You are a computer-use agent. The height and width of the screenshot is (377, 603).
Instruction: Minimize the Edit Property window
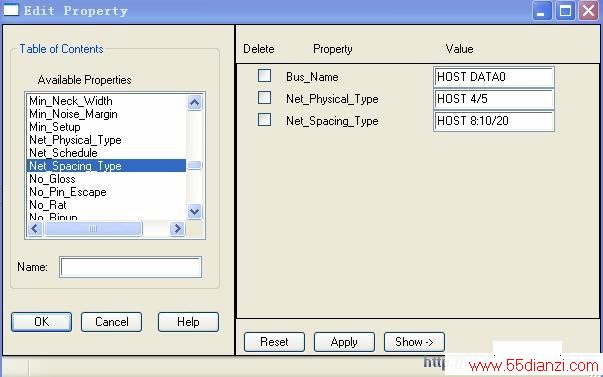(x=542, y=10)
